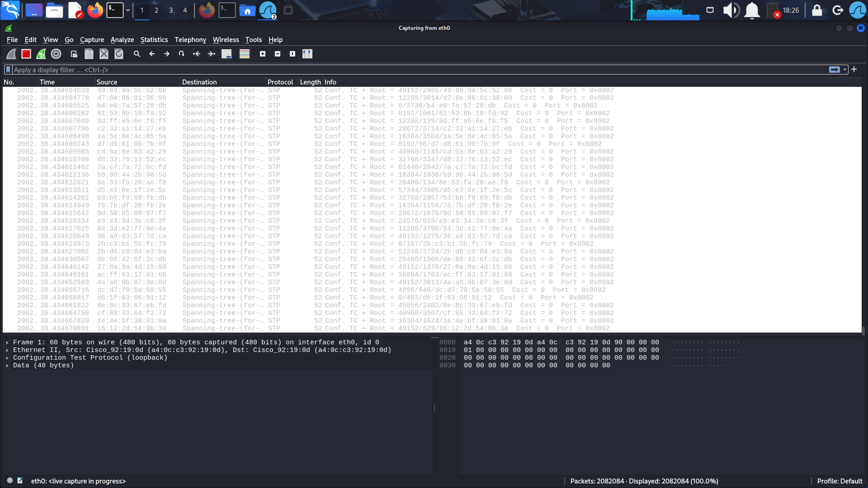Zoom in packet text
The width and height of the screenshot is (868, 488).
coord(263,54)
